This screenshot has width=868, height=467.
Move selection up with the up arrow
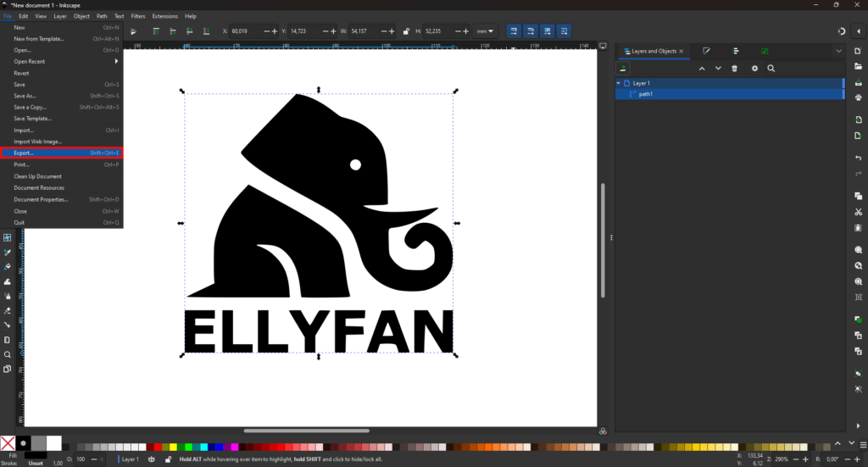point(701,68)
